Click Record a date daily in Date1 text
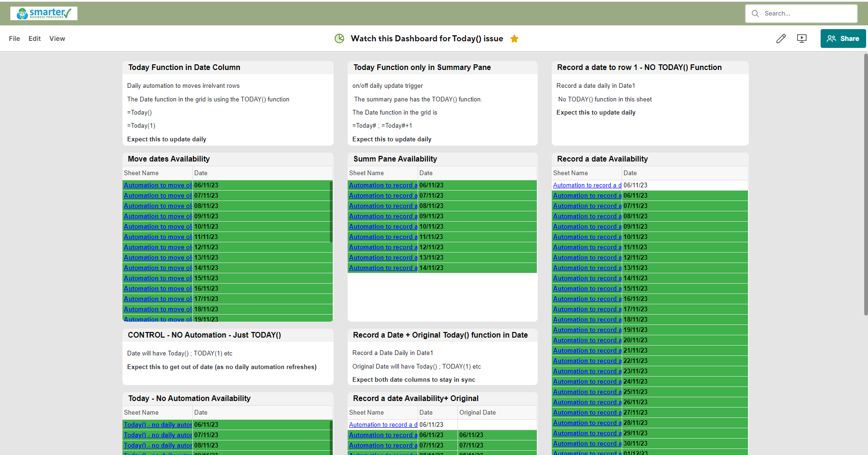The width and height of the screenshot is (868, 455). 595,86
